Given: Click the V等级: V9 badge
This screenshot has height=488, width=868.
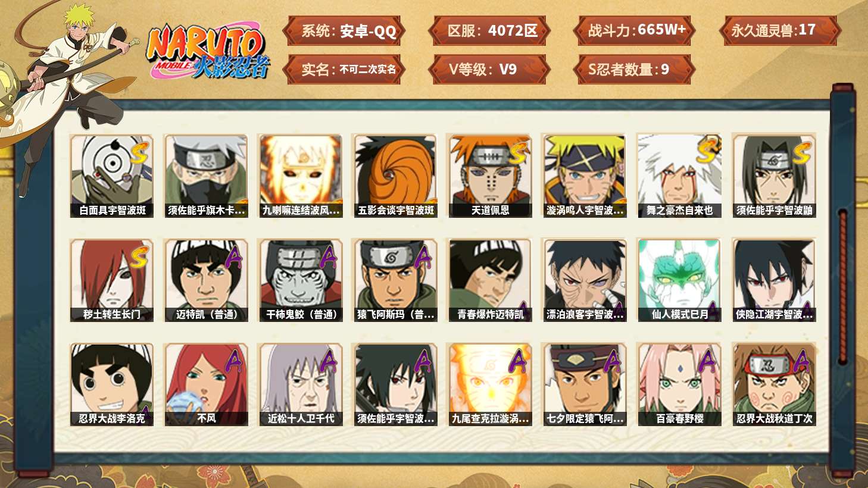Looking at the screenshot, I should tap(489, 70).
